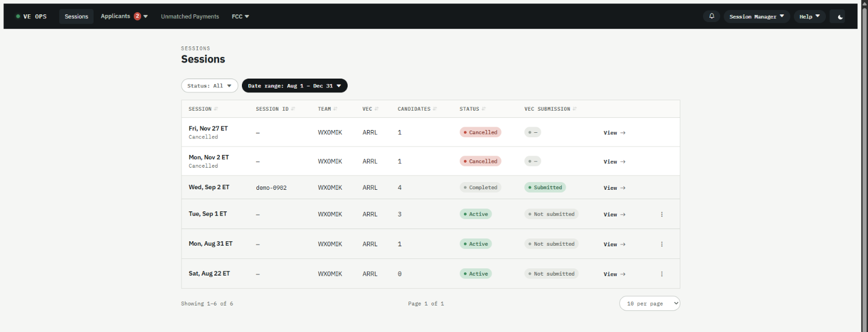The image size is (868, 332).
Task: Click the Mon, Aug 31 ET session name
Action: tap(210, 243)
